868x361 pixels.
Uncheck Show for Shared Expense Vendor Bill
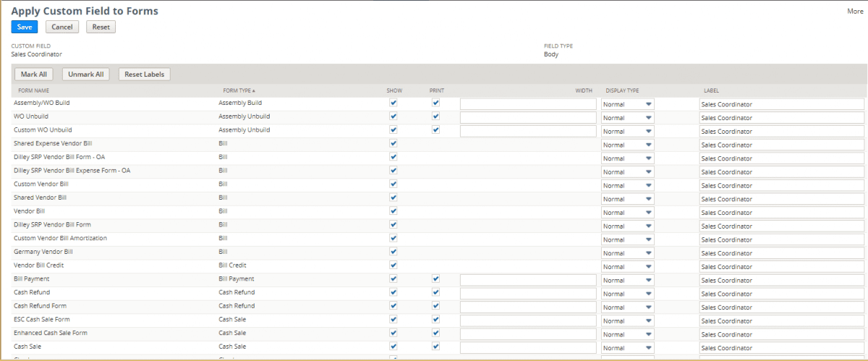(x=393, y=143)
